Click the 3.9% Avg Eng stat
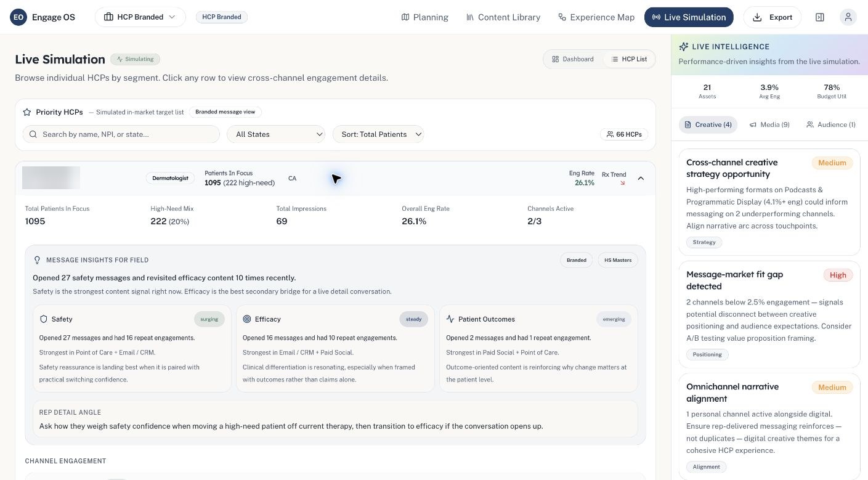Screen dimensions: 868x480 [x=769, y=91]
